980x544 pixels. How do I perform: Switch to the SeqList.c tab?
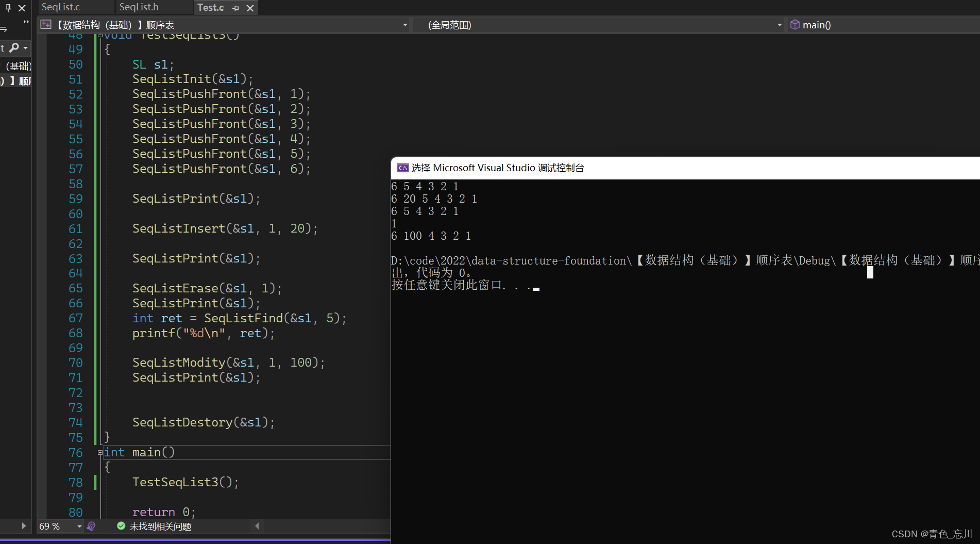pos(61,7)
